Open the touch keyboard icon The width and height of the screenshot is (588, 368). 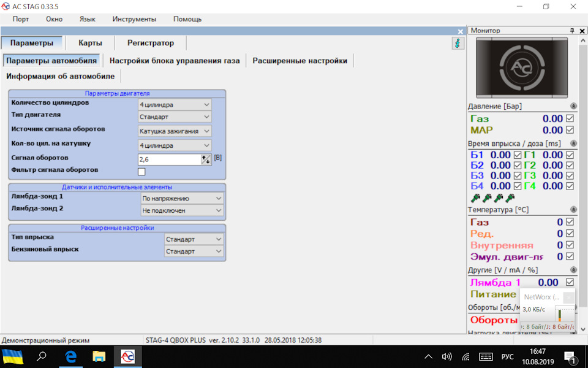[486, 357]
